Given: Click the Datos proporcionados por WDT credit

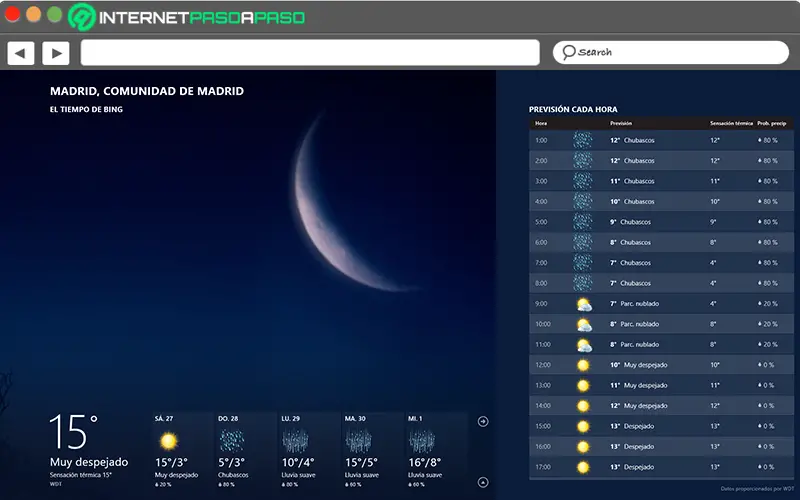Looking at the screenshot, I should pos(758,489).
